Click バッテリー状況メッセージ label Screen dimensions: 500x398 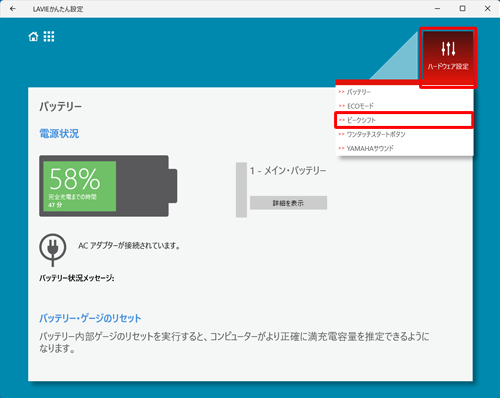77,278
